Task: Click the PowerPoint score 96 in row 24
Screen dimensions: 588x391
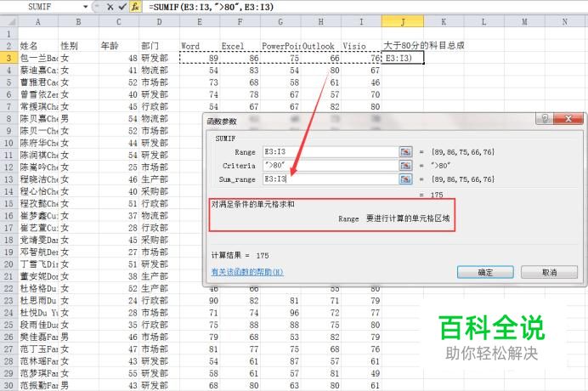Action: click(281, 313)
